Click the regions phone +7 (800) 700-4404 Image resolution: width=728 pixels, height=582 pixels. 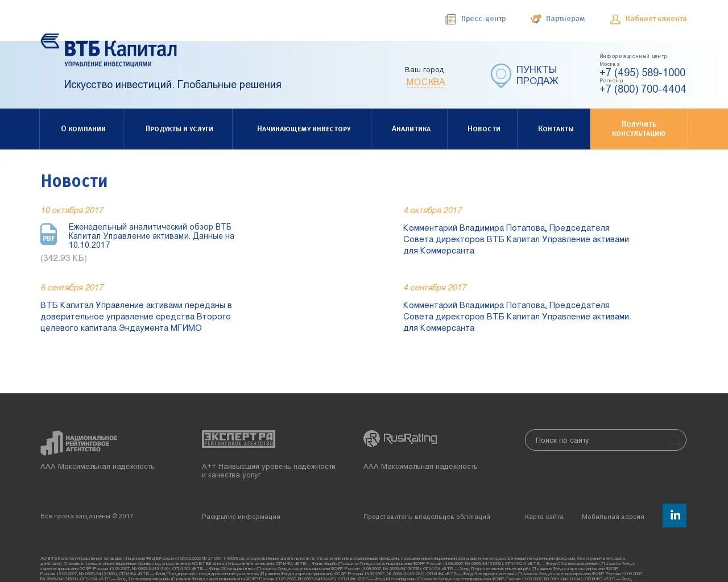pos(643,89)
